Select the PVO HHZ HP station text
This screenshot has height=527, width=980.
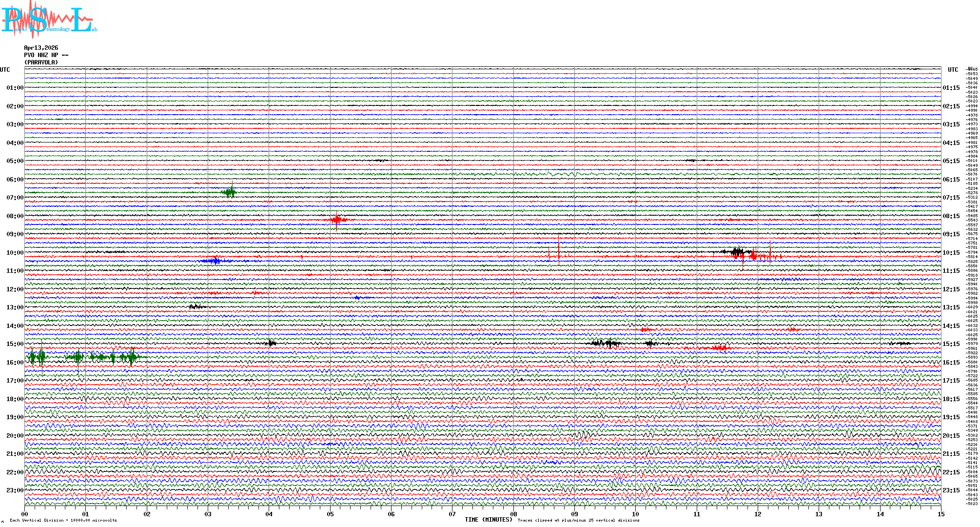(46, 55)
